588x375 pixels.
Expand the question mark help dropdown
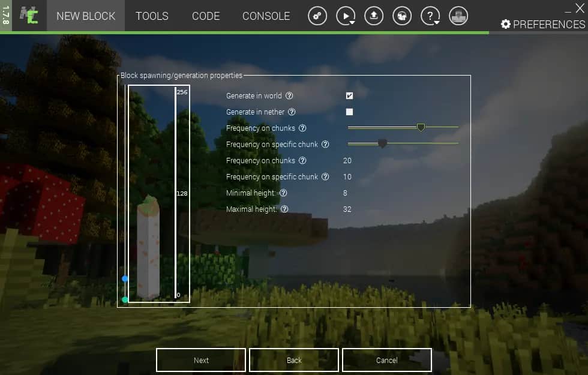tap(430, 16)
